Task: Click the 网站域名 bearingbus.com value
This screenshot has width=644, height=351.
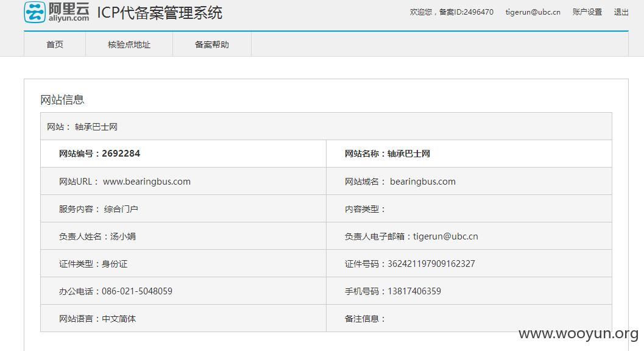Action: point(423,181)
